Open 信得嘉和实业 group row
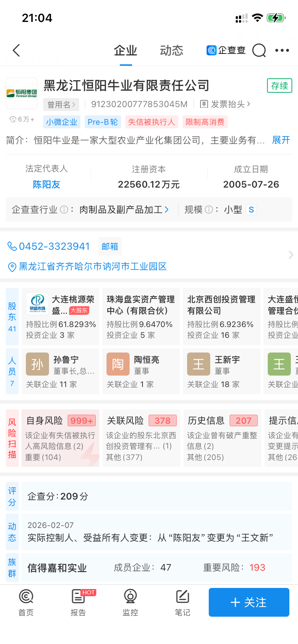Viewport: 298px width, 644px height. tap(157, 568)
